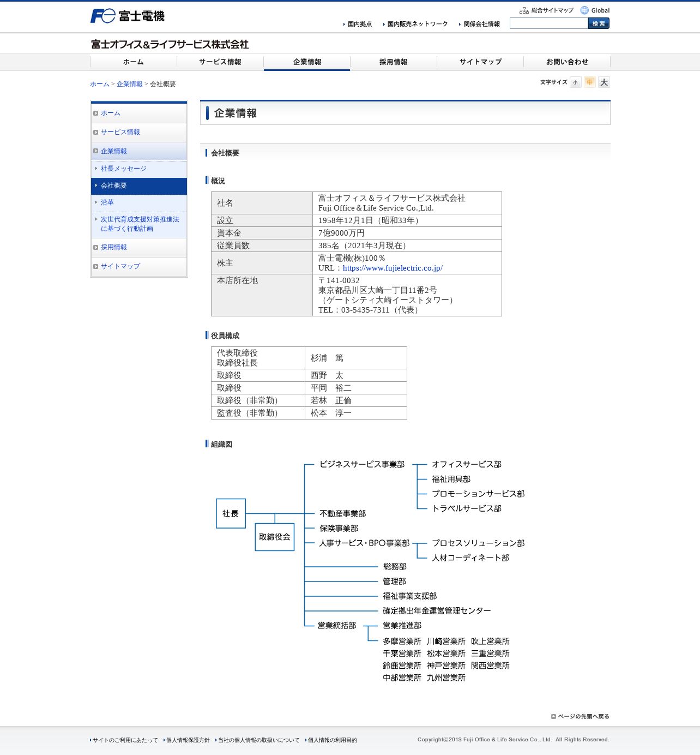Open the 総合サイトマップ link
700x755 pixels.
pyautogui.click(x=546, y=10)
